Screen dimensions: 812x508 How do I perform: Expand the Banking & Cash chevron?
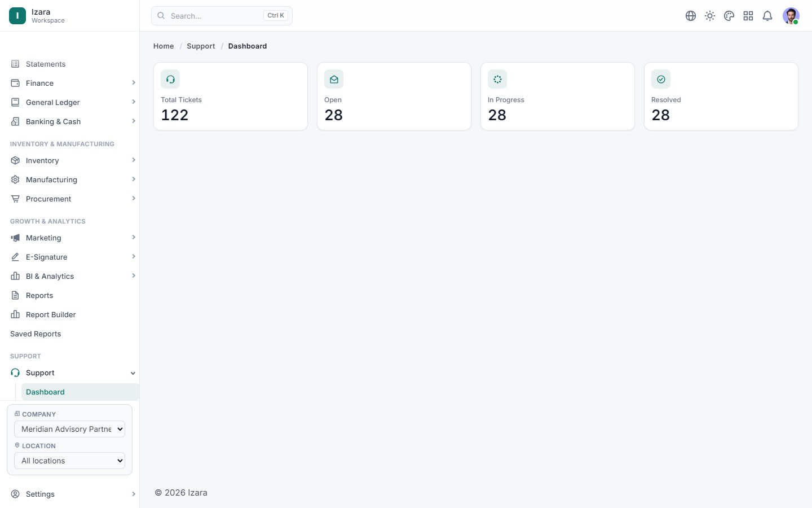coord(134,121)
